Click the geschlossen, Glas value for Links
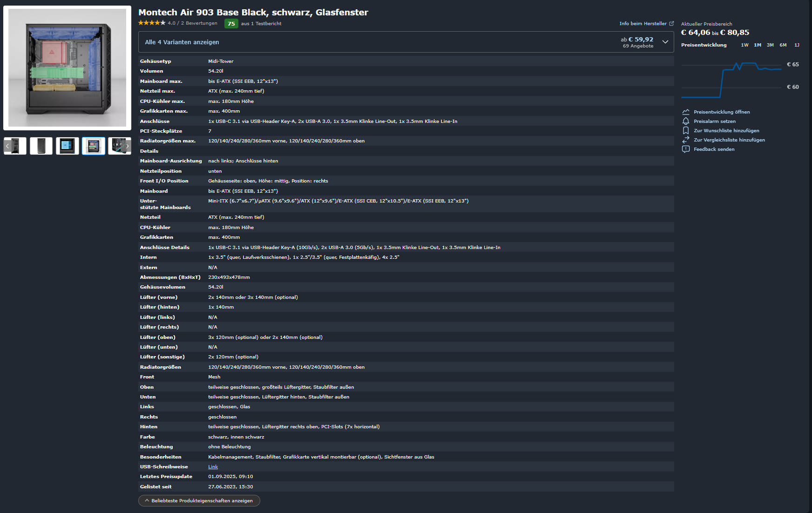 pos(229,406)
